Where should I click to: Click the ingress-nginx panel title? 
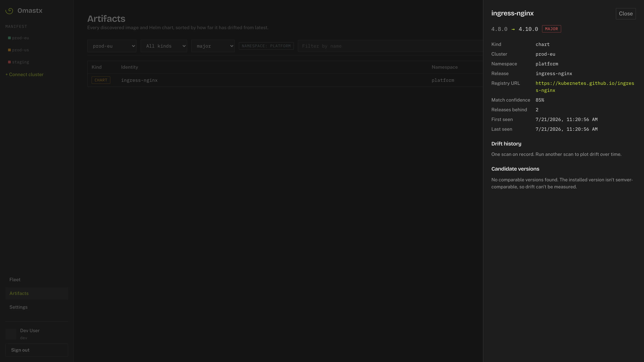pyautogui.click(x=513, y=13)
